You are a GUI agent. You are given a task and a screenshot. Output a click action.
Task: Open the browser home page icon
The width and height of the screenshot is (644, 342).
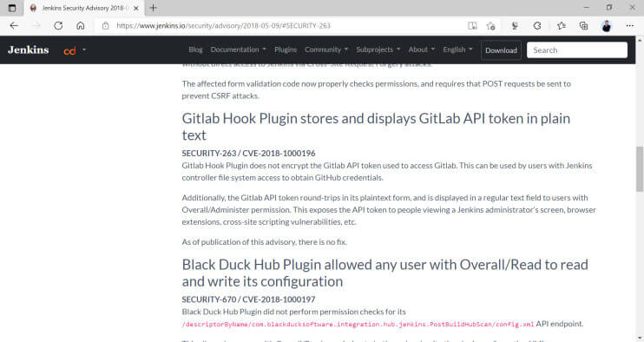(81, 25)
